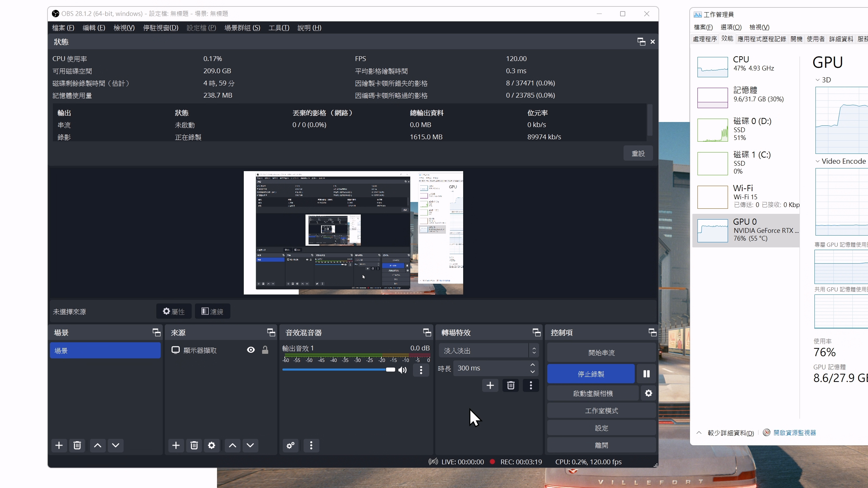This screenshot has height=488, width=868.
Task: Open 開啟資源監視器 link in Task Manager
Action: pyautogui.click(x=794, y=433)
